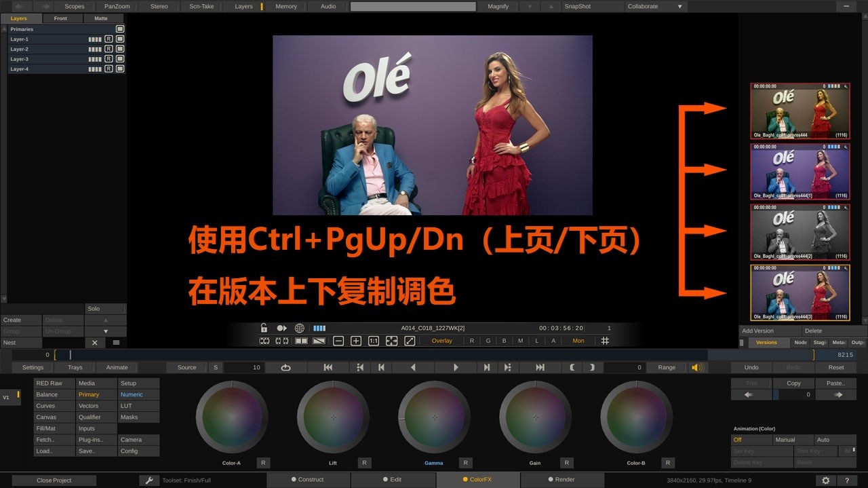Viewport: 868px width, 488px height.
Task: Click the question mark help icon
Action: click(x=846, y=480)
